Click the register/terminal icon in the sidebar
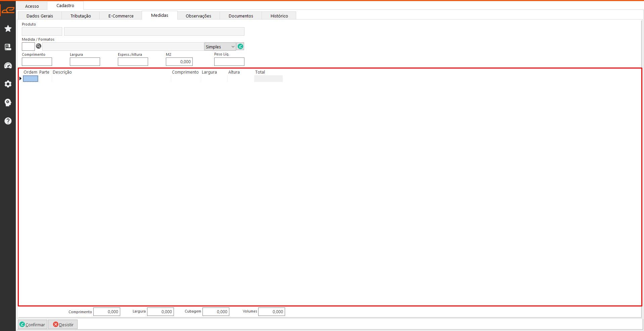 tap(8, 47)
